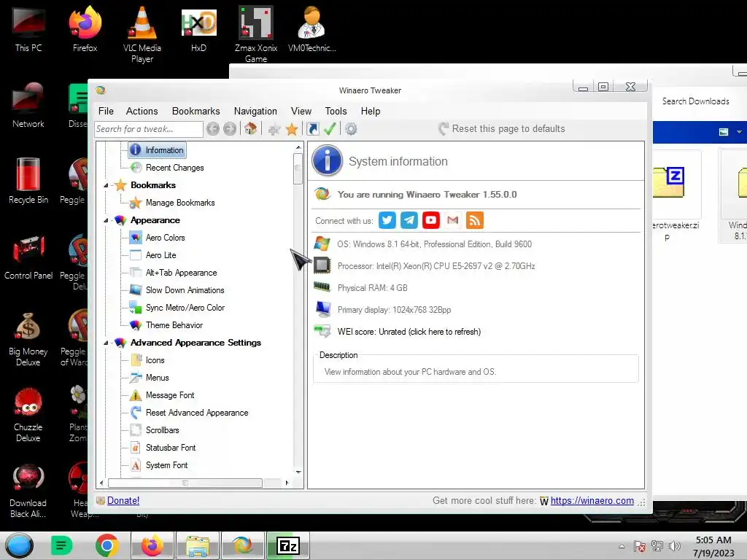Open the https://winaero.com link
The image size is (747, 560).
592,500
